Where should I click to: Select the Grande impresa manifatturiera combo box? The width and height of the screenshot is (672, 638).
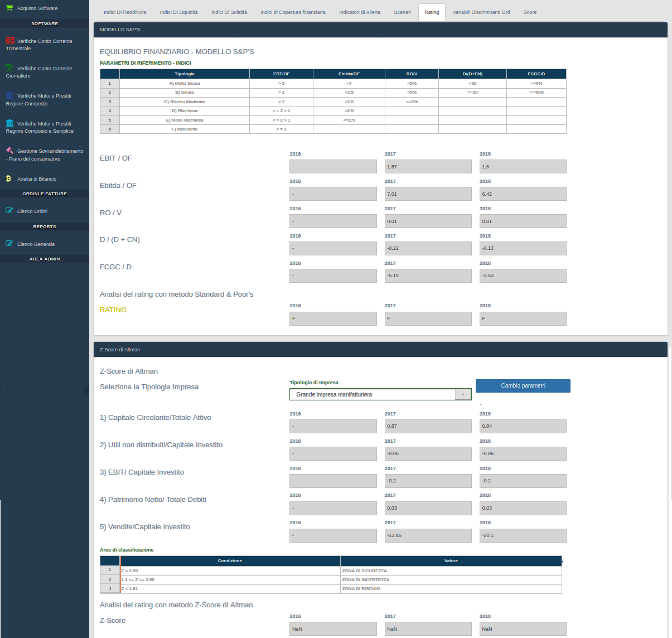(373, 394)
